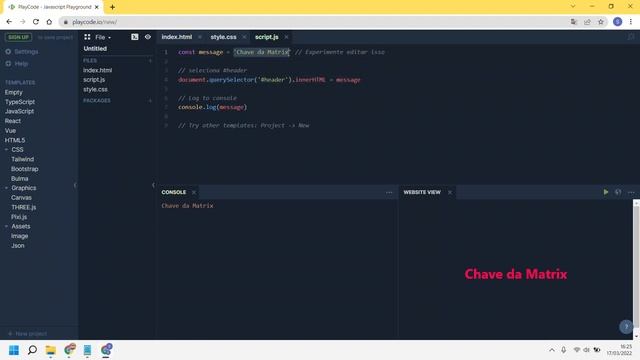Choose the TypeScript template
This screenshot has width=640, height=360.
point(20,102)
